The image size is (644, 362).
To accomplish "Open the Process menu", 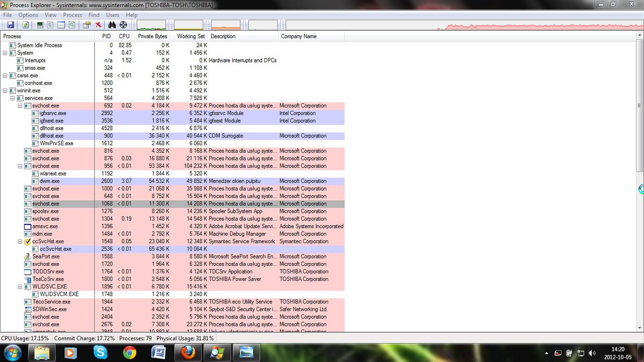I will [72, 15].
